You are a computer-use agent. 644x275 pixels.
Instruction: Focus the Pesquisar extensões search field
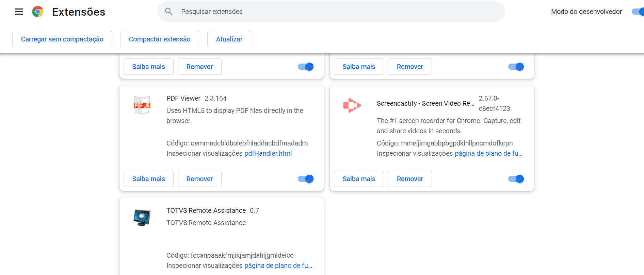(331, 12)
